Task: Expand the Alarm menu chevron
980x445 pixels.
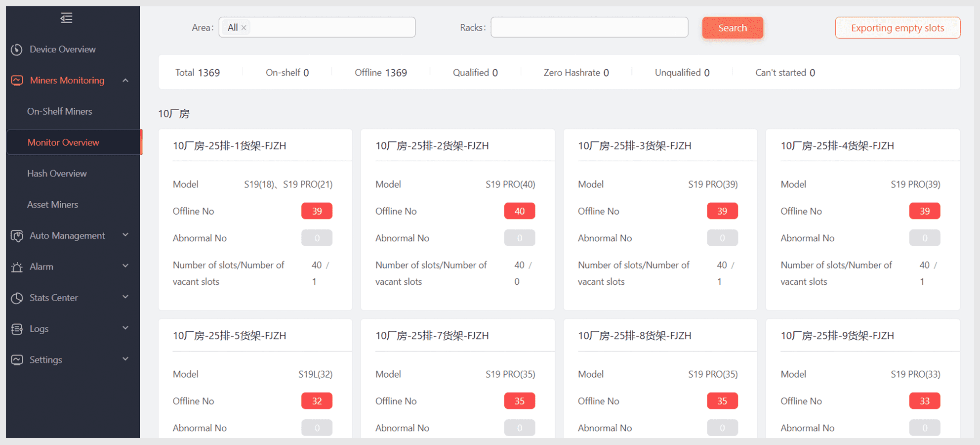Action: point(125,267)
